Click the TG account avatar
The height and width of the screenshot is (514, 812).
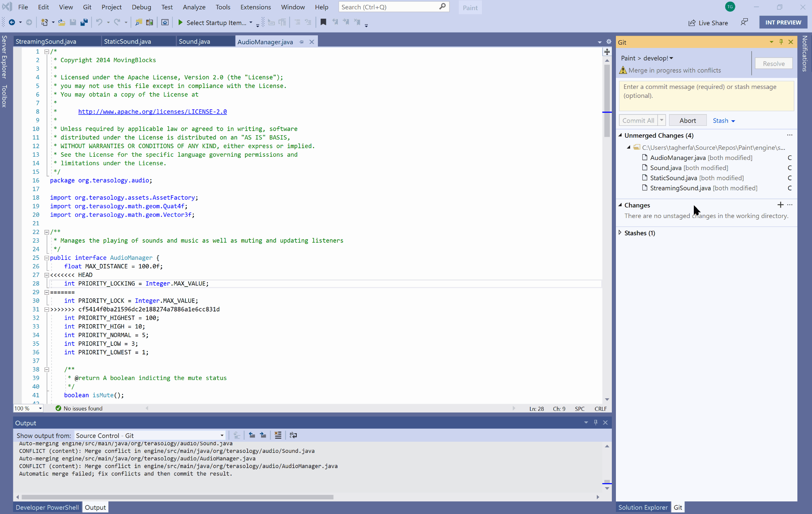click(730, 6)
